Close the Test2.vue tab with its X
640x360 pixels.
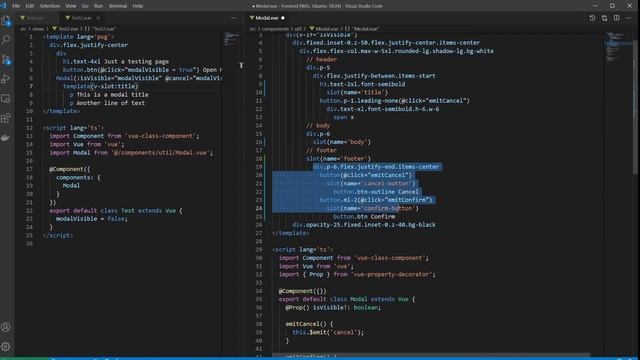(x=98, y=18)
